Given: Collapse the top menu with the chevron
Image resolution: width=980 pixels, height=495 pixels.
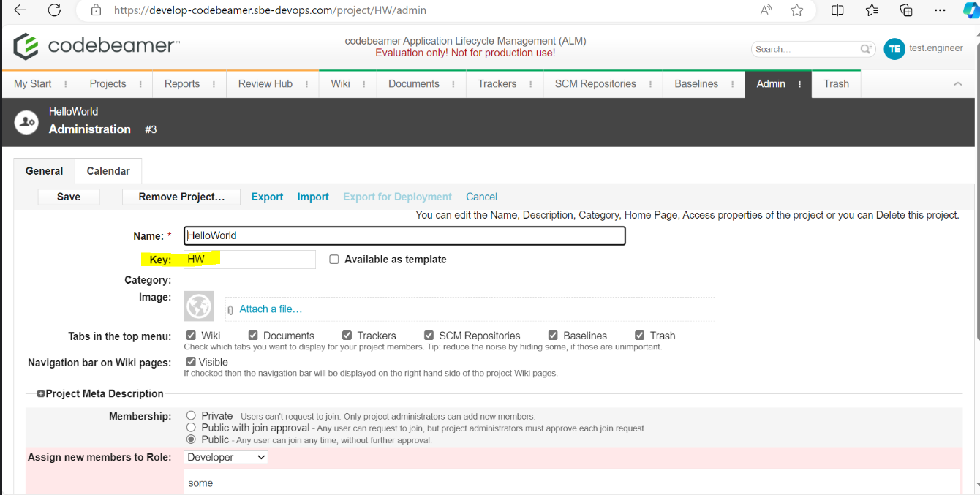Looking at the screenshot, I should (x=957, y=84).
